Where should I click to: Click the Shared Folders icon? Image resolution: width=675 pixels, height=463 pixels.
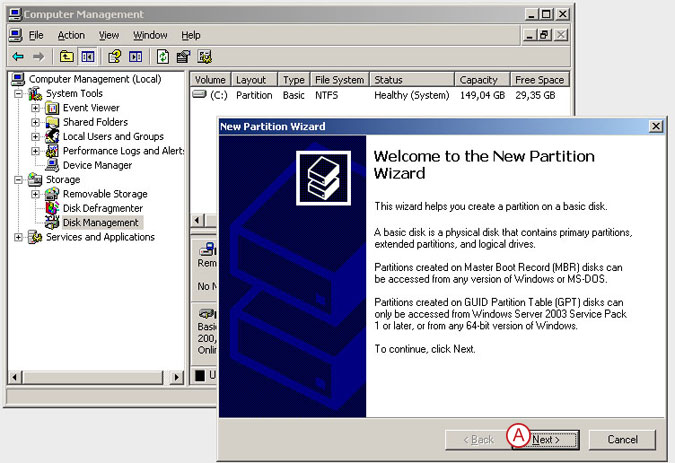click(52, 122)
